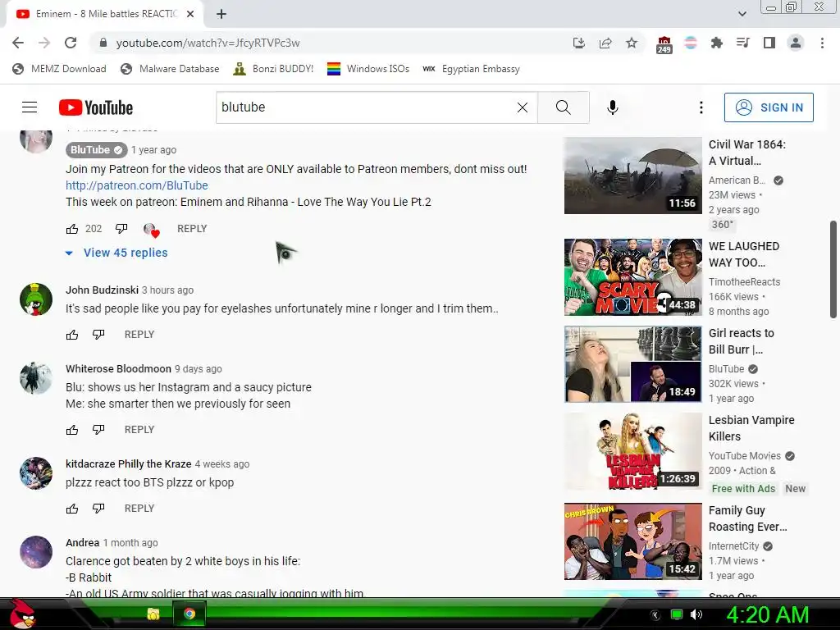Open the Extensions puzzle piece menu
840x630 pixels.
(x=716, y=43)
